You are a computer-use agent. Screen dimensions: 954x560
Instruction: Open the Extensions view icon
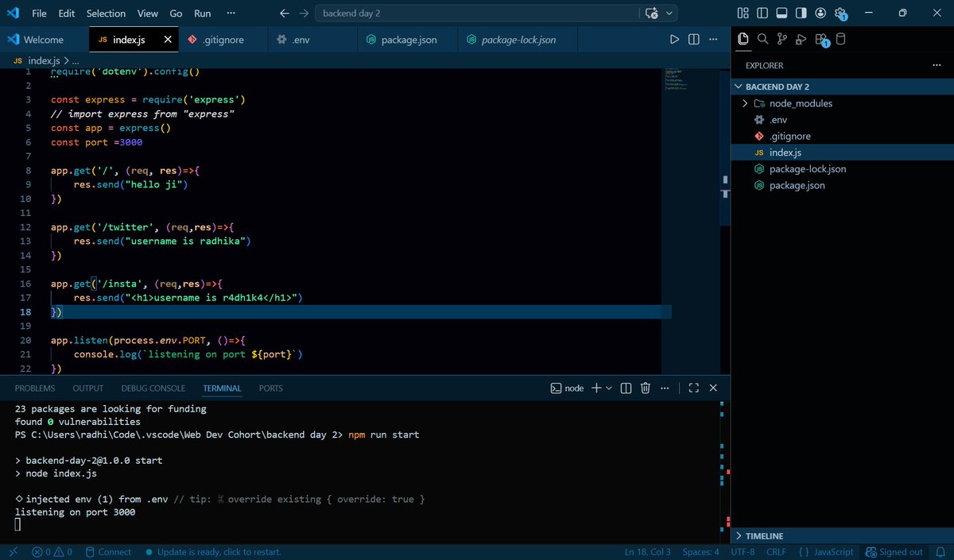pos(821,39)
